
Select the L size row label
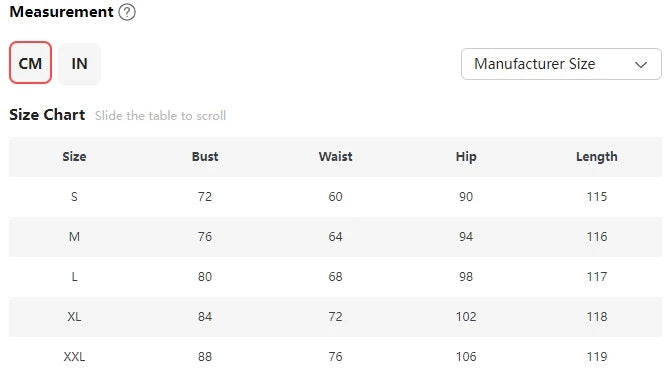click(x=74, y=276)
